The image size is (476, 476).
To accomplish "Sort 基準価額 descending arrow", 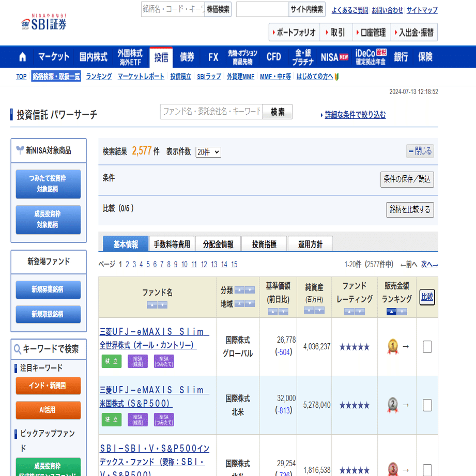I will (283, 312).
